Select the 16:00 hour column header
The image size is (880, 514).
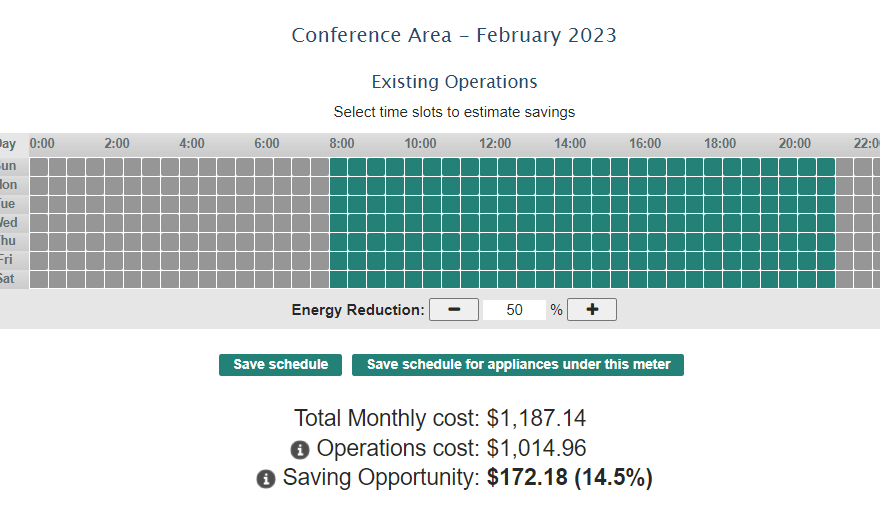click(645, 144)
